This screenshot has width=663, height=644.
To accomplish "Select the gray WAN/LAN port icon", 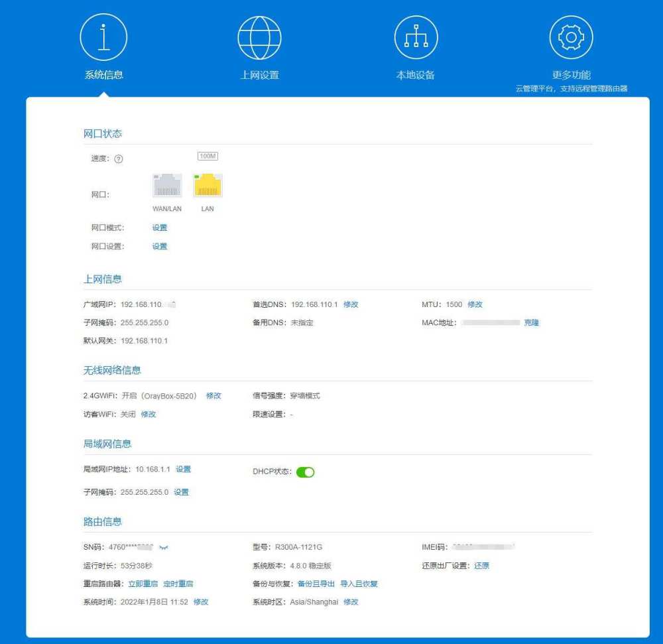I will point(167,185).
